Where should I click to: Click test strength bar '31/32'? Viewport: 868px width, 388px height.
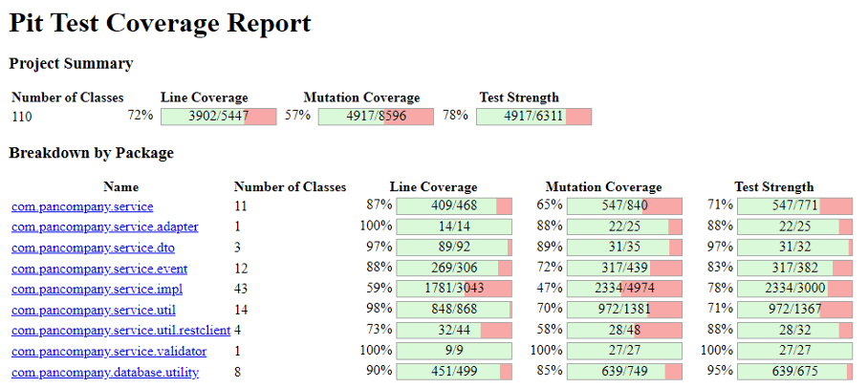(x=795, y=248)
